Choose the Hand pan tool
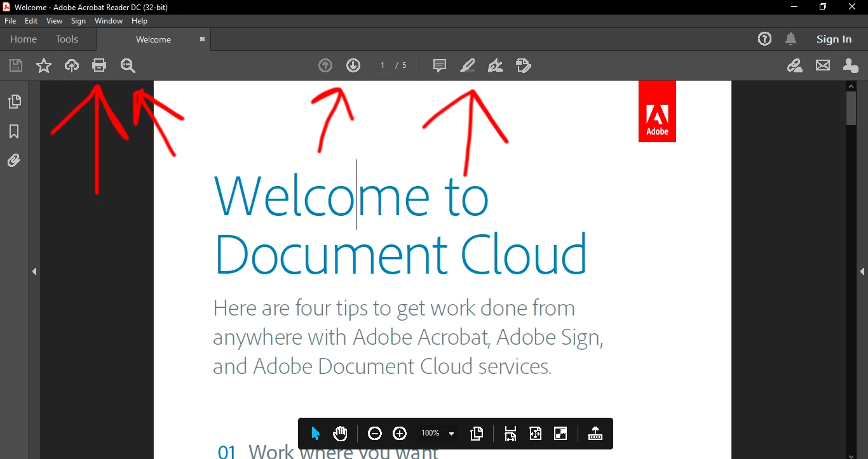868x459 pixels. 340,434
